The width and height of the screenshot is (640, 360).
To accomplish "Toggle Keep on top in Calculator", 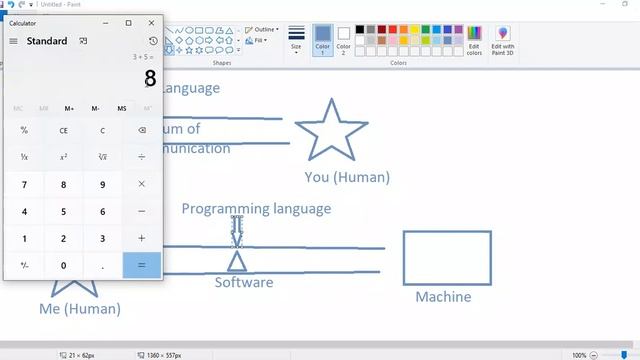I will click(83, 41).
